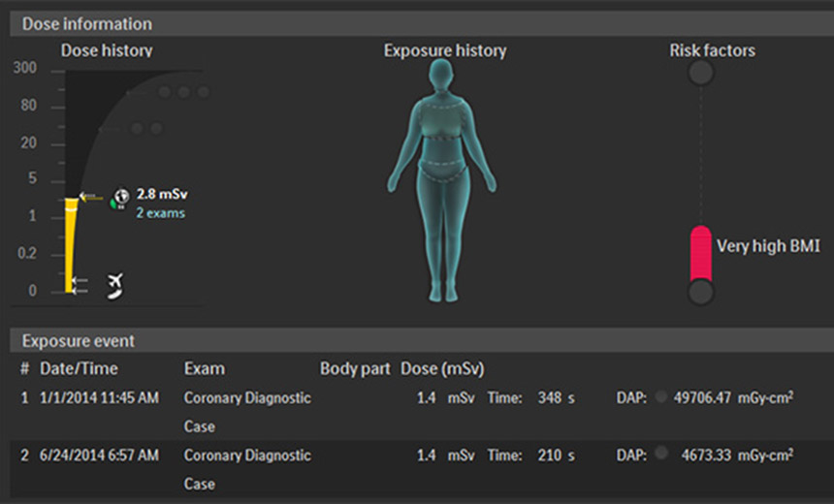Click the Very high BMI label
Image resolution: width=834 pixels, height=504 pixels.
point(768,246)
